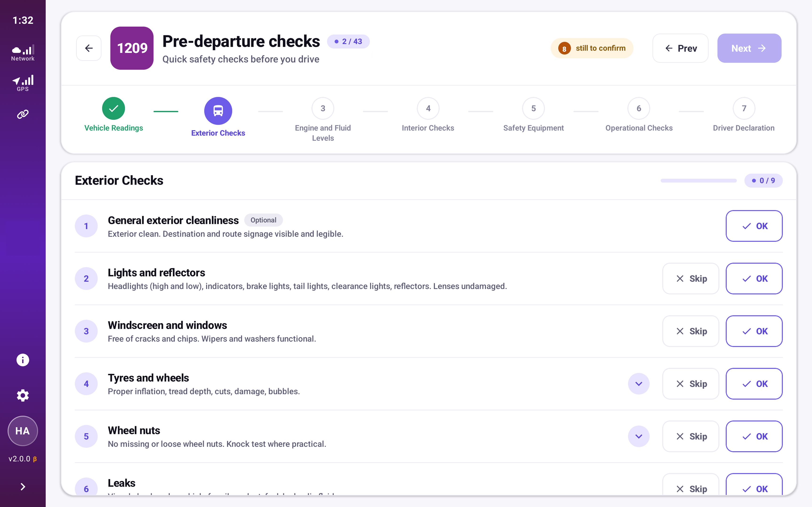Click the link connection icon in sidebar
812x507 pixels.
coord(23,114)
